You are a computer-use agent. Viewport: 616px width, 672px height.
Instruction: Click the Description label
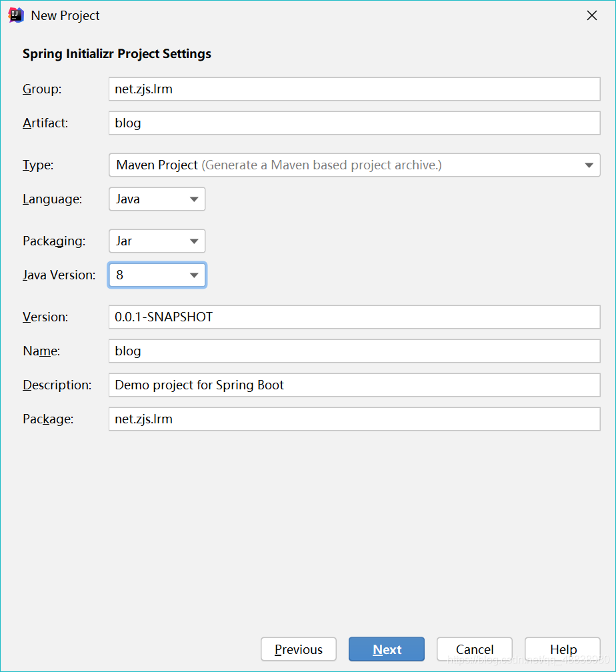click(57, 385)
